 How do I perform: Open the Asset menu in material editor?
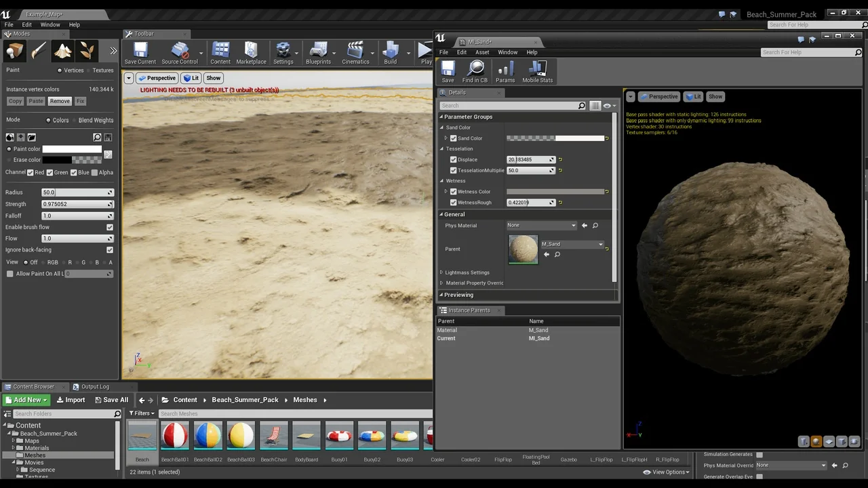pyautogui.click(x=482, y=52)
